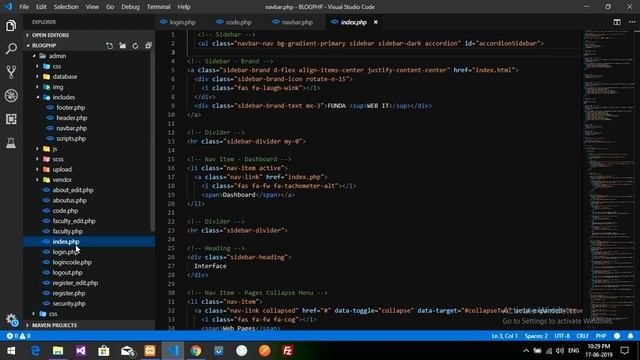The width and height of the screenshot is (640, 360).
Task: Change line ending via CRLF
Action: click(x=582, y=336)
